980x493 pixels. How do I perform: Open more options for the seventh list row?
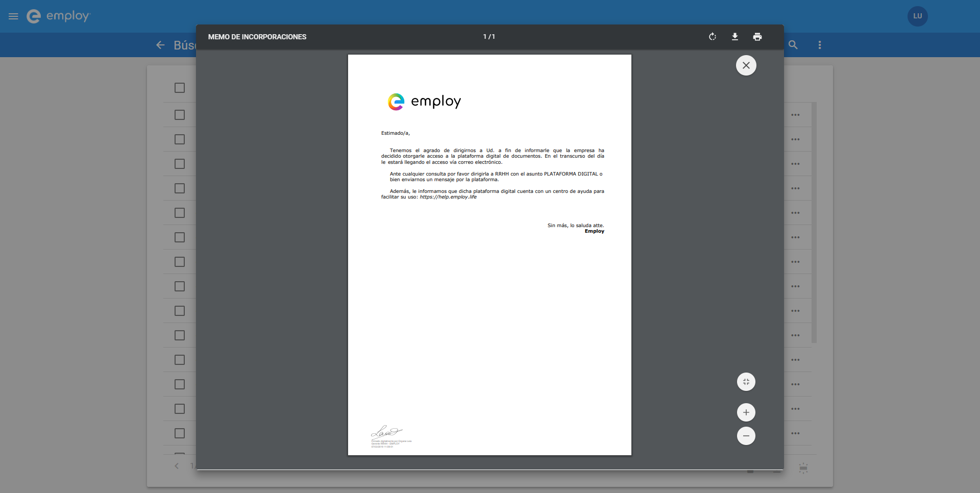pos(795,262)
